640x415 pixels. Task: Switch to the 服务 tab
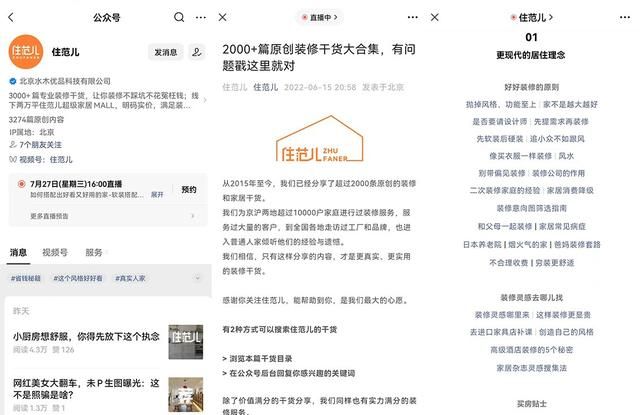(93, 253)
